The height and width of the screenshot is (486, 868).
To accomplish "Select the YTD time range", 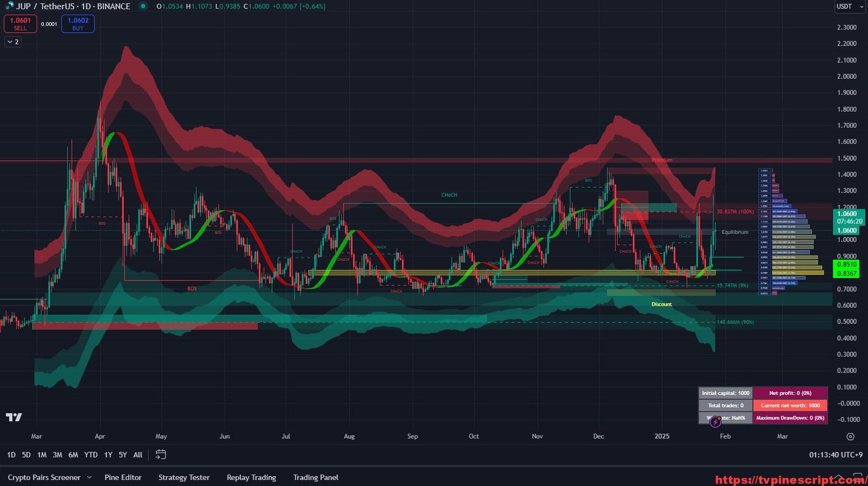I will (x=91, y=455).
